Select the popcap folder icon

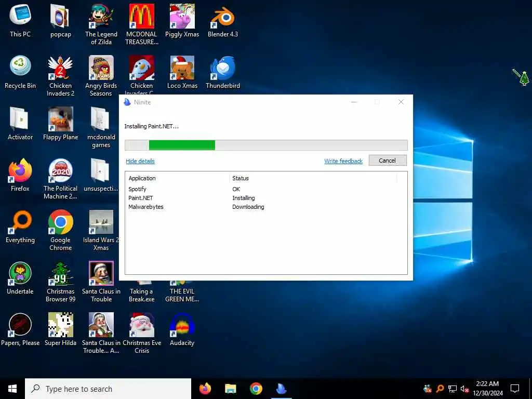click(x=60, y=20)
